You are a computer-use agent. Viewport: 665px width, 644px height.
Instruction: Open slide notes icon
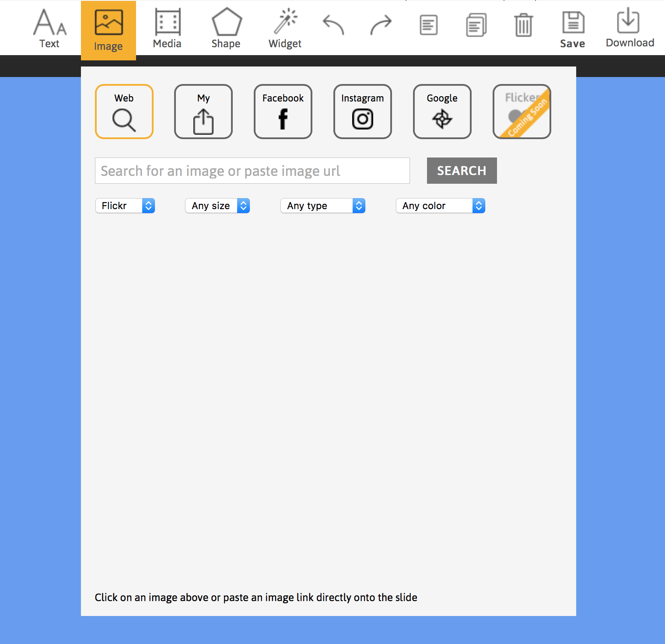428,25
